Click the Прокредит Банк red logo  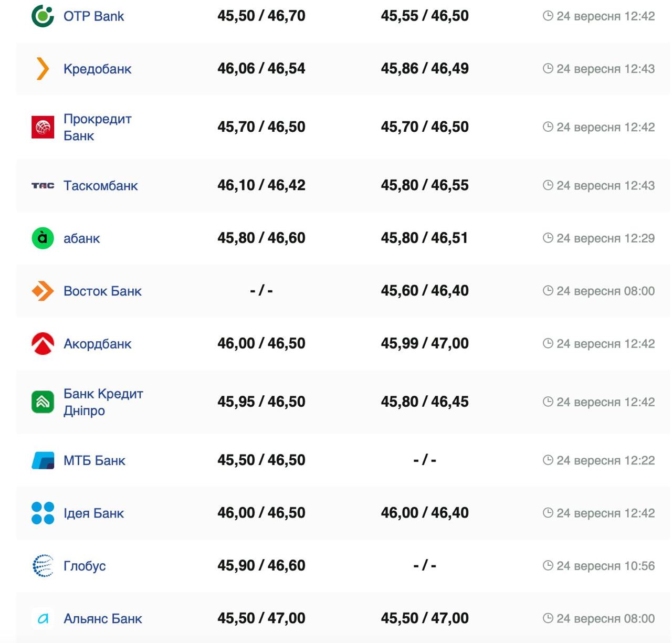point(43,127)
